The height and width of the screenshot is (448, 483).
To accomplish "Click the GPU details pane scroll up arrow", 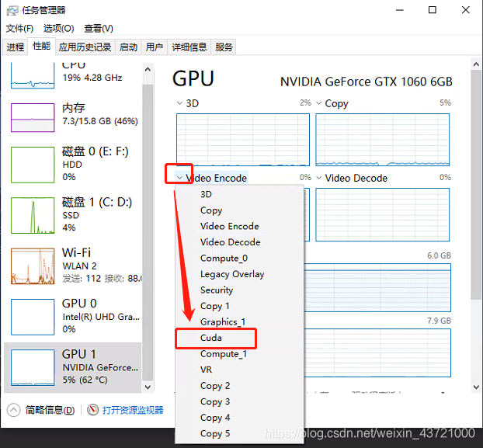I will [x=476, y=64].
